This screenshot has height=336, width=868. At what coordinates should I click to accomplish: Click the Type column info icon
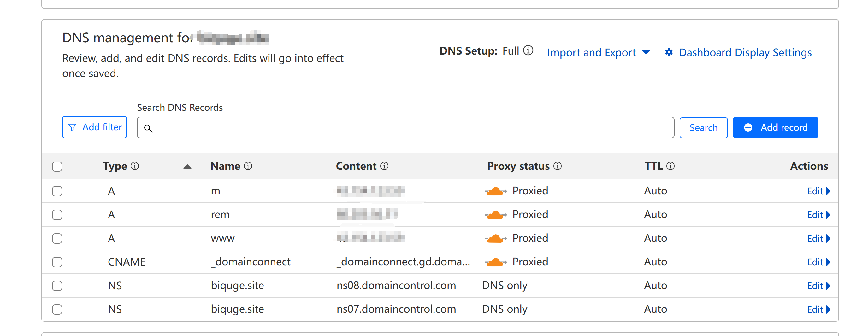(135, 166)
